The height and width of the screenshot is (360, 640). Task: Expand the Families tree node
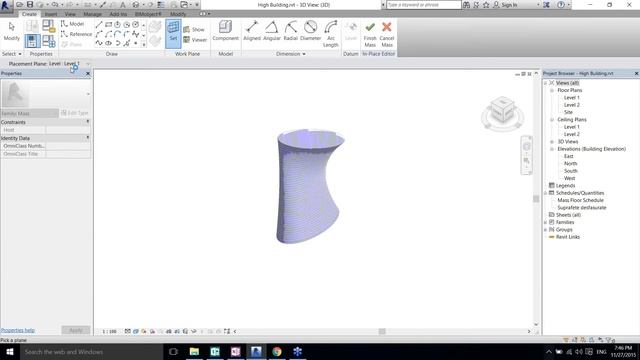[546, 222]
